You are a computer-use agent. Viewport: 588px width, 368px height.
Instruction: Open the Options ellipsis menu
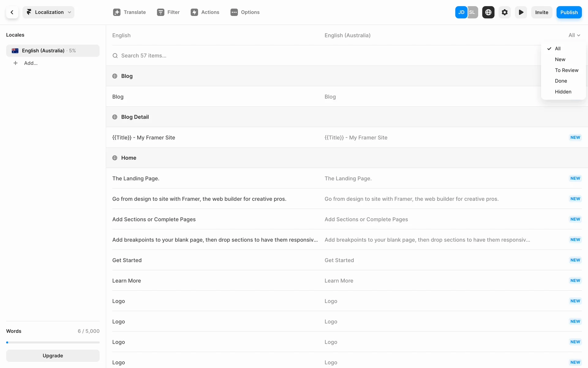click(234, 12)
